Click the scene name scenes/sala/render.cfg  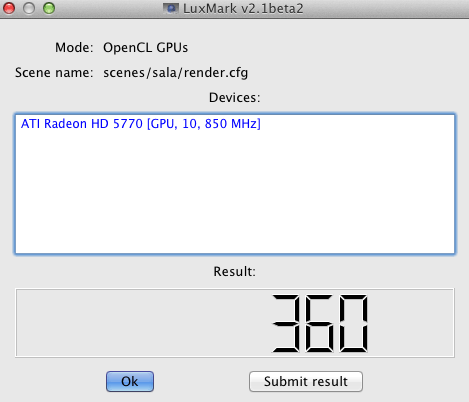(x=175, y=73)
